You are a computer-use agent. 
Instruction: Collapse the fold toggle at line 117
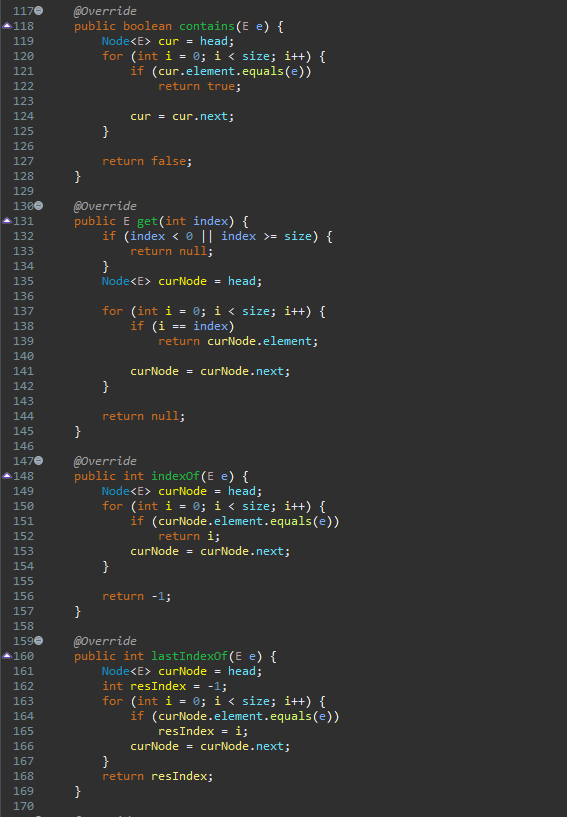pos(39,10)
